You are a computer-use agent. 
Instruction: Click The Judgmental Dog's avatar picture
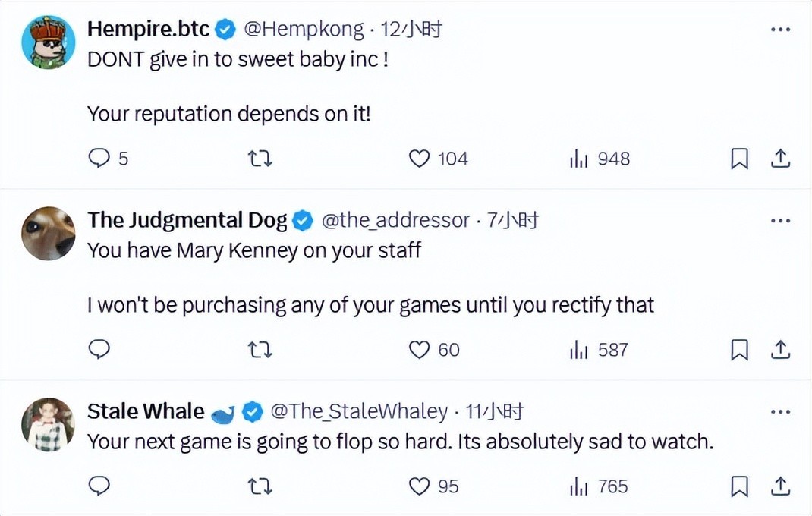(49, 233)
